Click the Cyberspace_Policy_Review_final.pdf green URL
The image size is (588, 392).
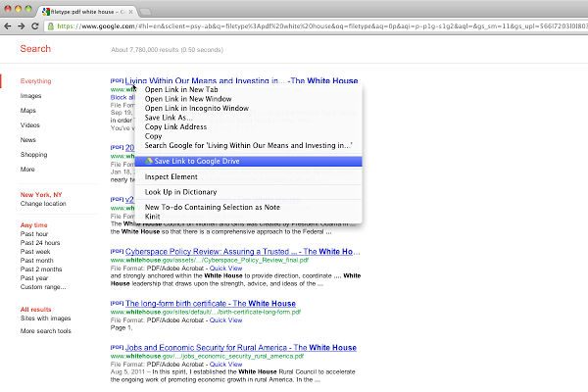click(210, 260)
